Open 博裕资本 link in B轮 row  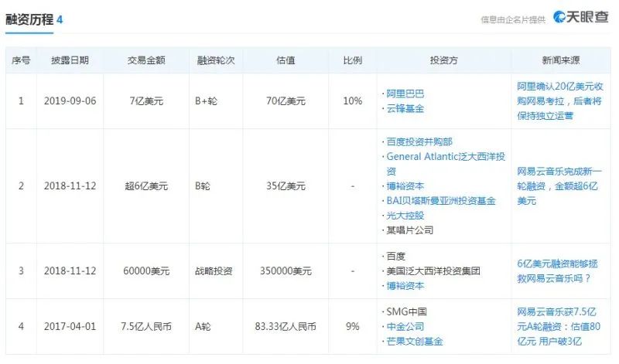[x=405, y=185]
